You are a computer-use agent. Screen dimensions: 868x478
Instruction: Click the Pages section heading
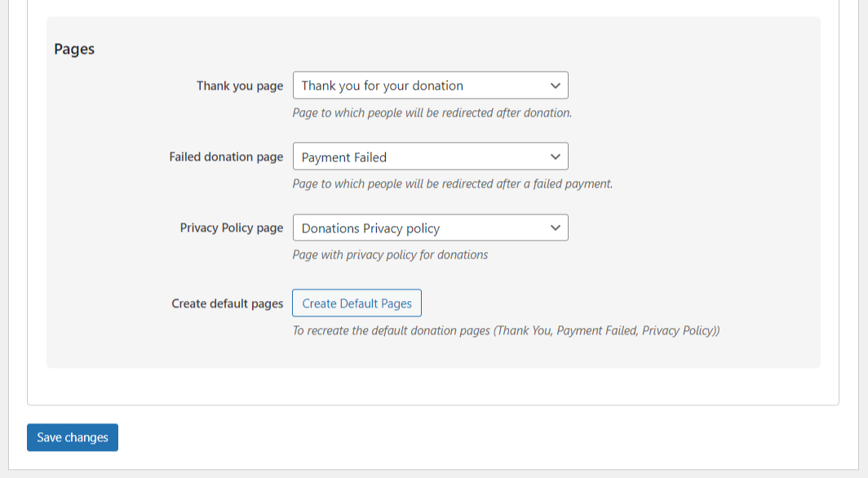pyautogui.click(x=74, y=49)
